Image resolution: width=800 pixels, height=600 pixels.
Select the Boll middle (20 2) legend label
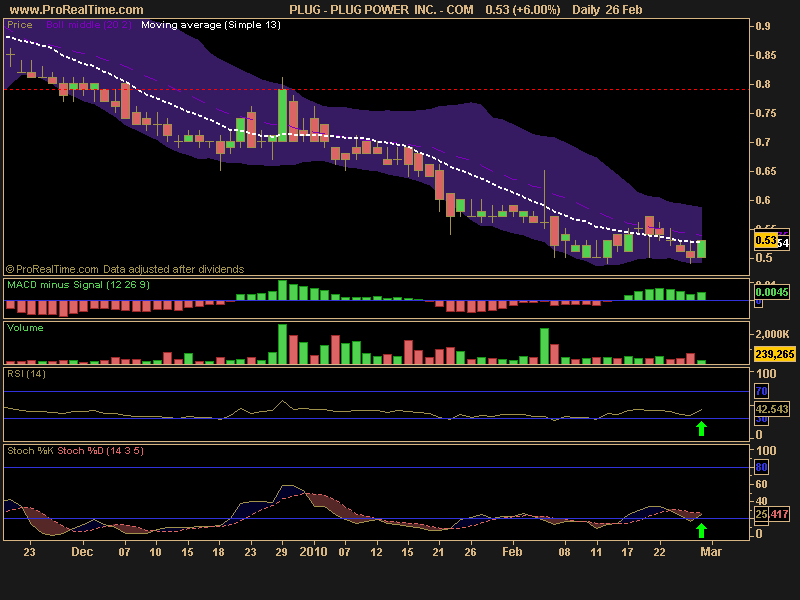89,24
